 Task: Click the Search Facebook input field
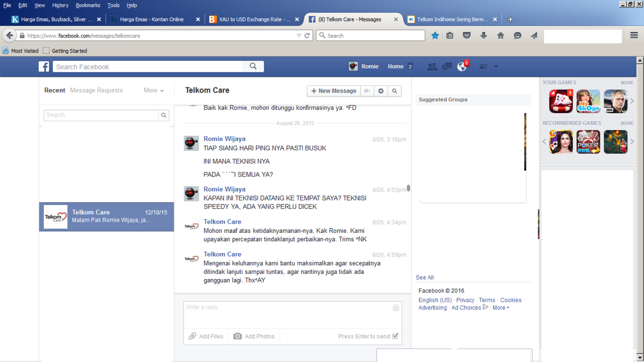(148, 66)
